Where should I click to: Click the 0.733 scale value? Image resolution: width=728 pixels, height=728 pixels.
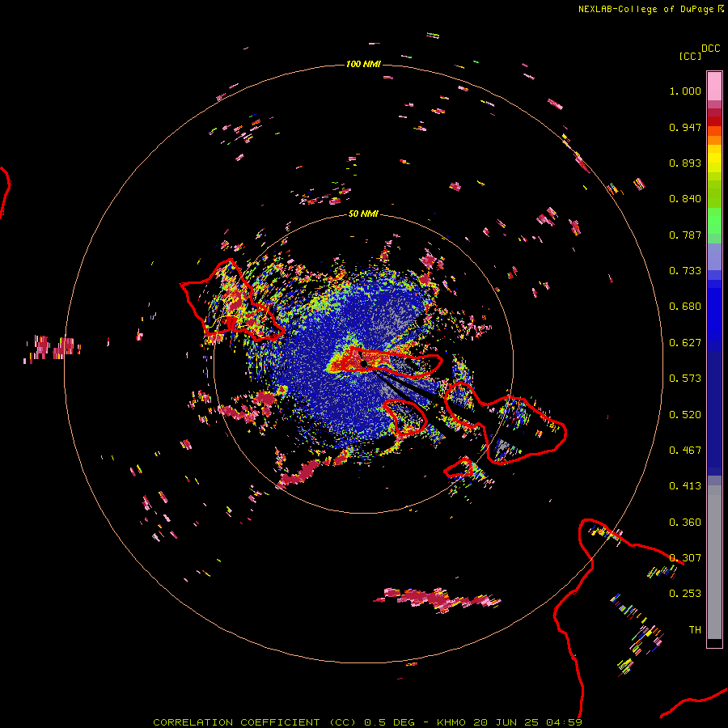685,271
